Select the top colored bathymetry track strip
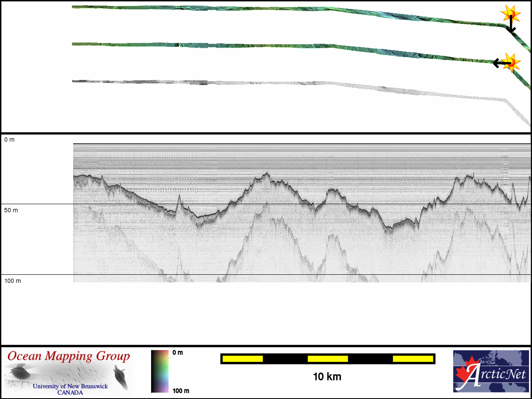 click(255, 9)
